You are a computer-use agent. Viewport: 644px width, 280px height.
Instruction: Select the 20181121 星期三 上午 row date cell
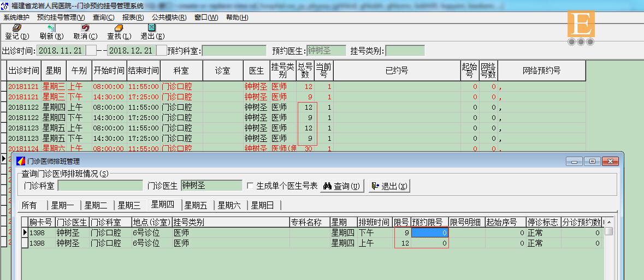(x=23, y=87)
